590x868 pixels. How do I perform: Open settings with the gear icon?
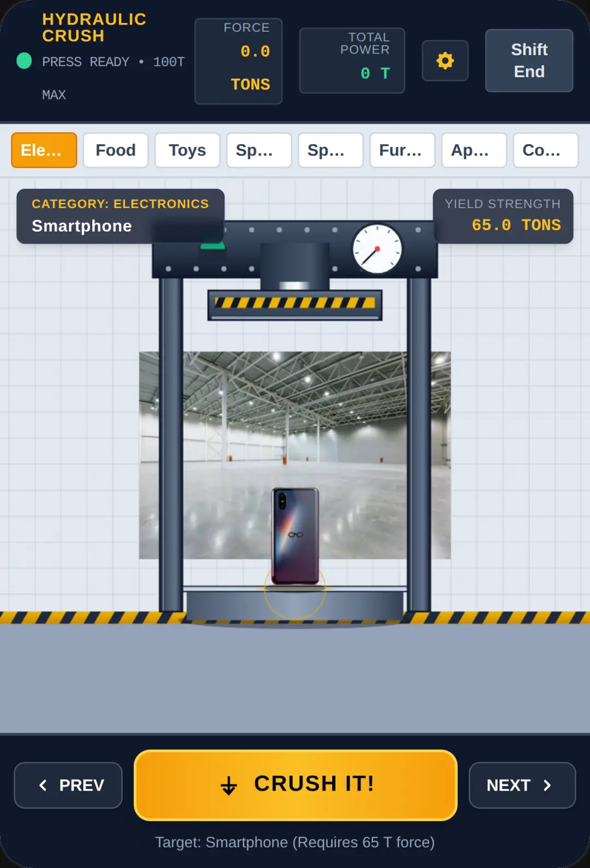[x=445, y=61]
